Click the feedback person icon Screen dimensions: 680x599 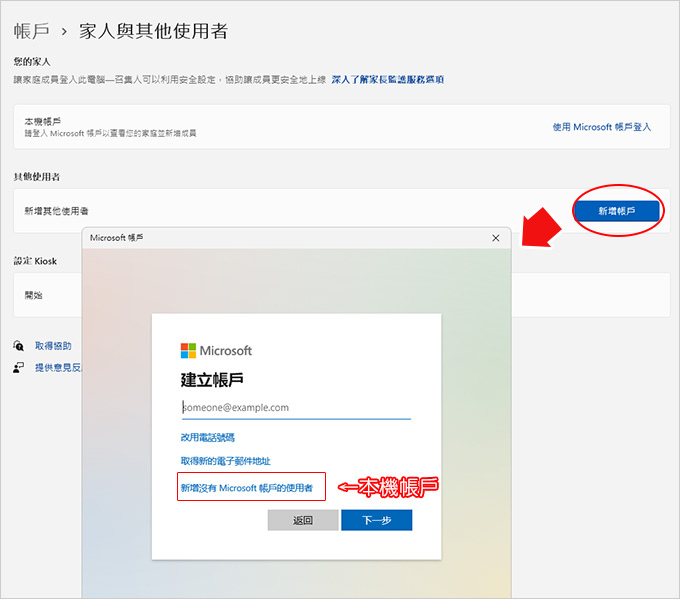coord(18,368)
